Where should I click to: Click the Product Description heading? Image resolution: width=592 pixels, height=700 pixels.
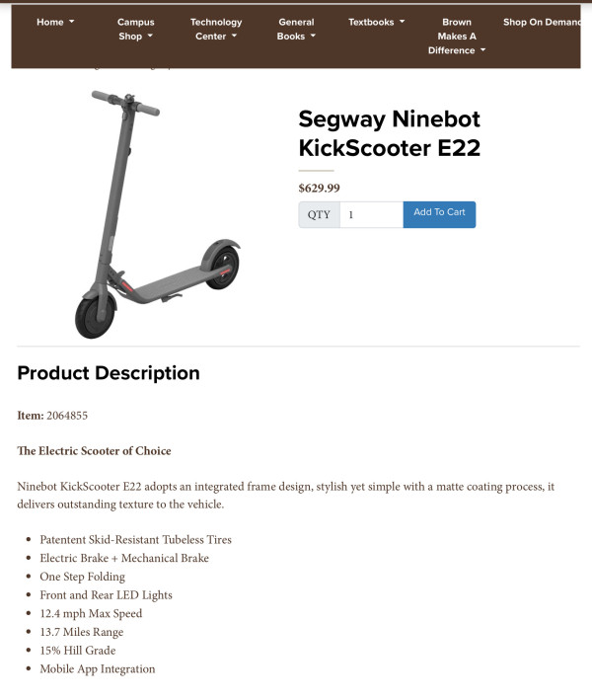coord(109,373)
